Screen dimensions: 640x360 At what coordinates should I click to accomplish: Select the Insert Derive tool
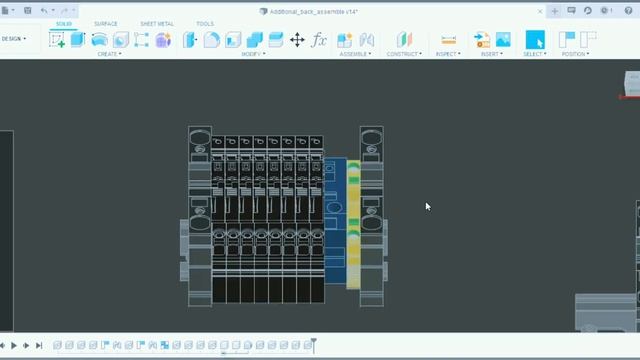(482, 40)
